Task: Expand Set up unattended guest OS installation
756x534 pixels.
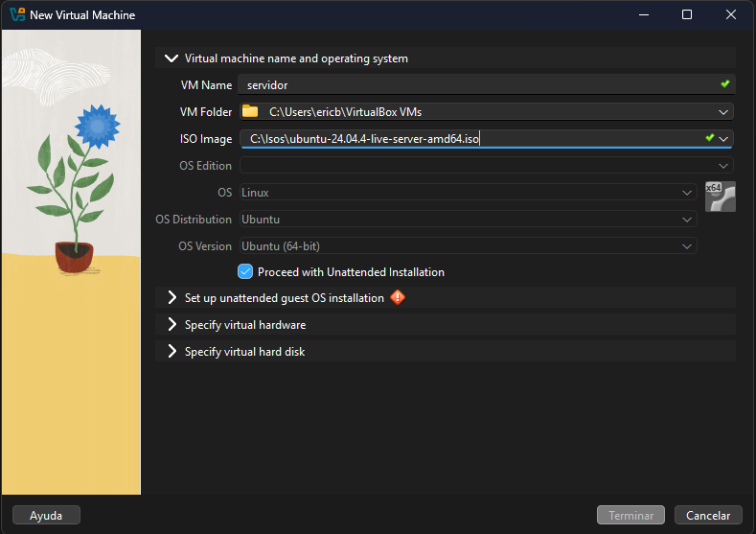Action: point(172,297)
